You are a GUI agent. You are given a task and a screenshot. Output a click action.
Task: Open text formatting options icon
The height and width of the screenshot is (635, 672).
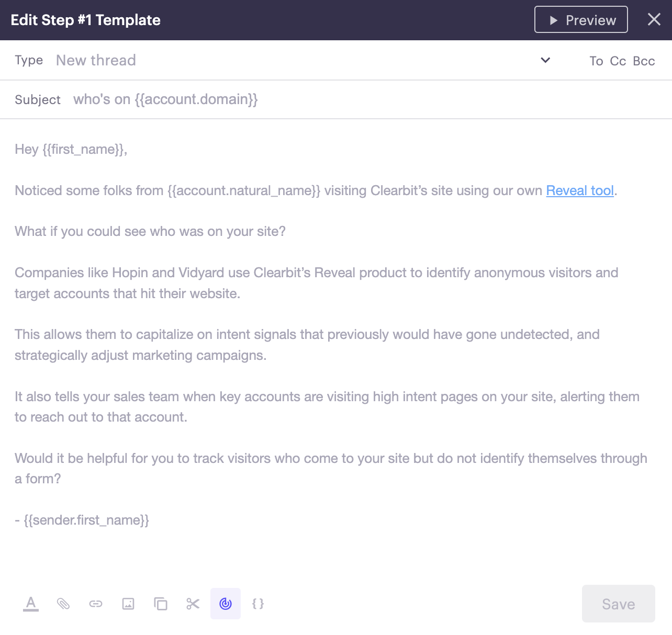pos(31,604)
